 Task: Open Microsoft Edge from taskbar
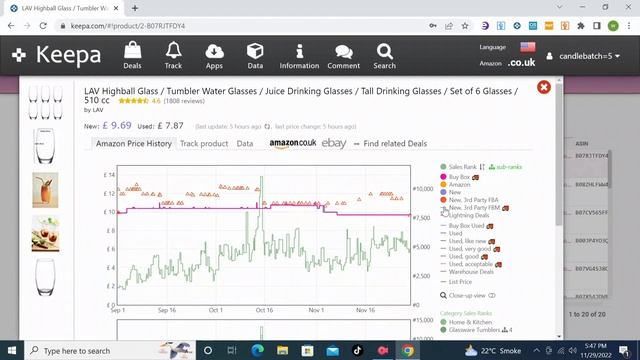tap(258, 350)
